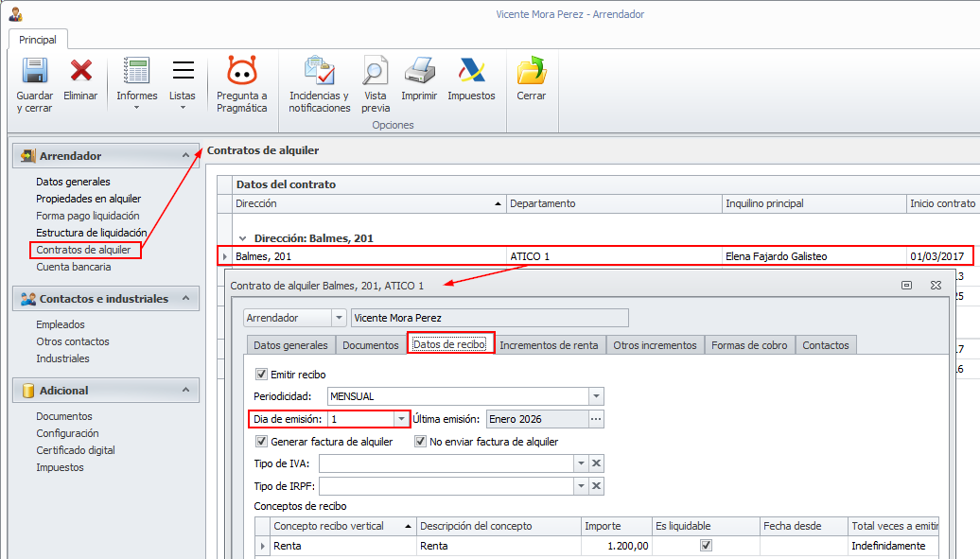Click the red Eliminar icon
Viewport: 980px width, 559px height.
(80, 71)
